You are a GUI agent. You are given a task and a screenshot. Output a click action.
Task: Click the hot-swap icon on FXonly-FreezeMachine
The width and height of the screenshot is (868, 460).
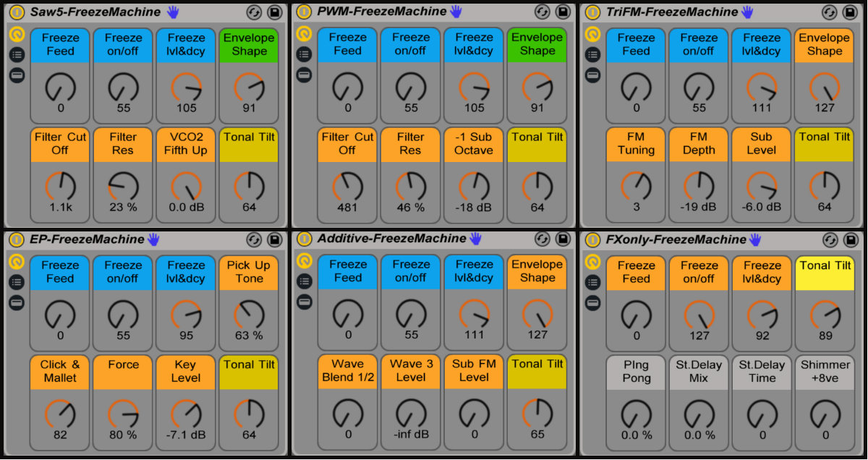click(x=830, y=240)
